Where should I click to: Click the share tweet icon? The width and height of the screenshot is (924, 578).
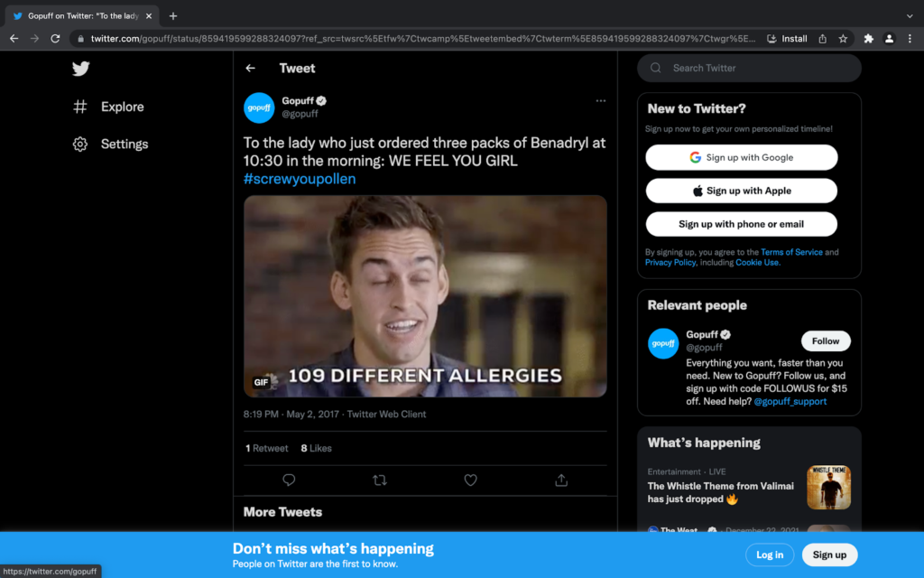(x=561, y=480)
